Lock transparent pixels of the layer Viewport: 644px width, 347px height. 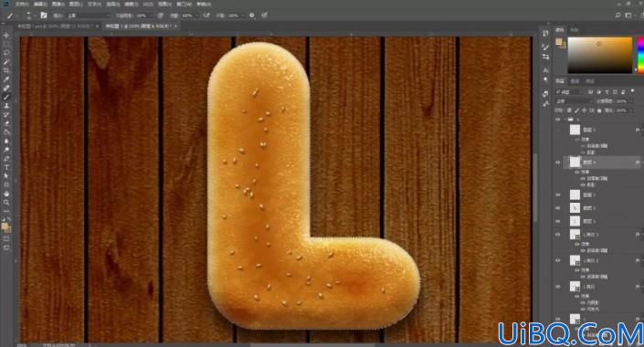click(569, 110)
